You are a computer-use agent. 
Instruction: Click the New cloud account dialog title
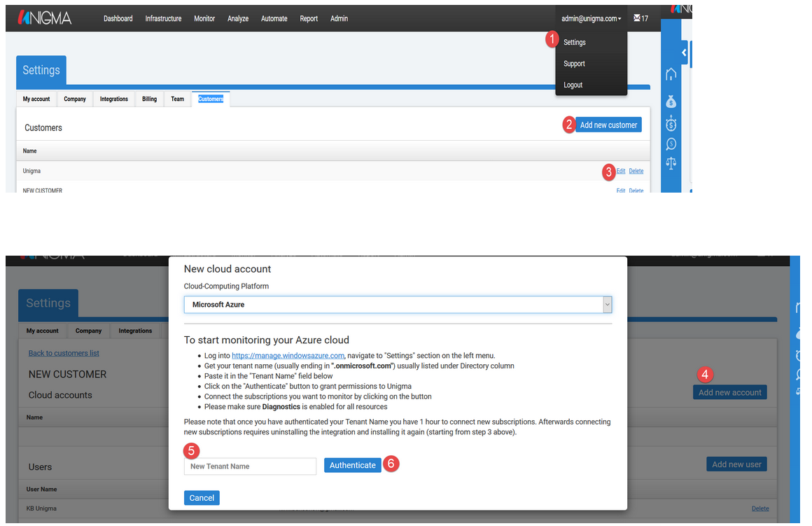(x=227, y=269)
